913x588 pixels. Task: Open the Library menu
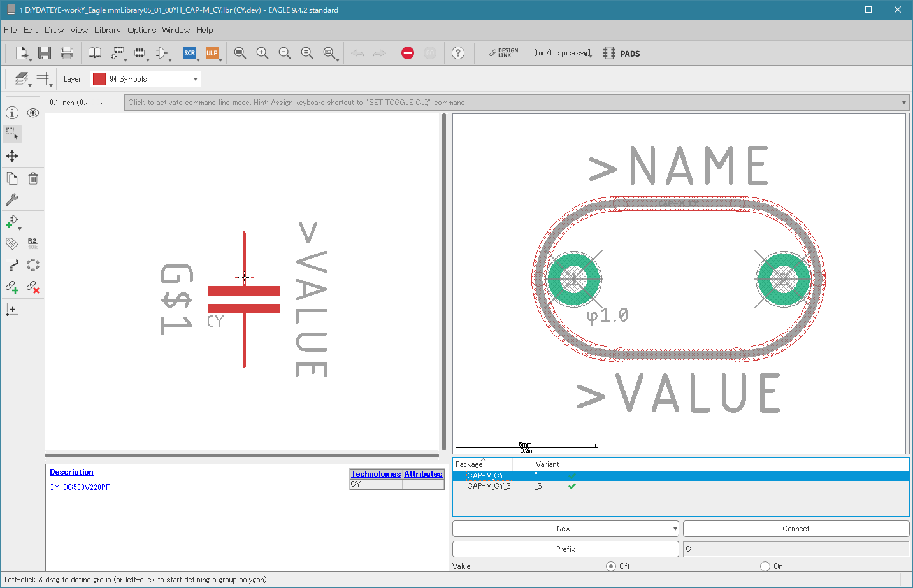pyautogui.click(x=107, y=30)
